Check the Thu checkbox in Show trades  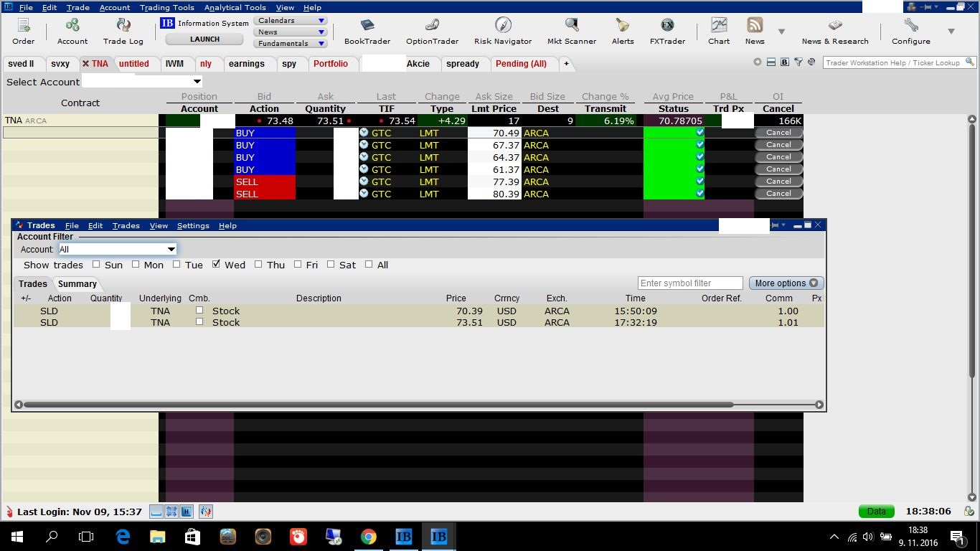click(258, 265)
